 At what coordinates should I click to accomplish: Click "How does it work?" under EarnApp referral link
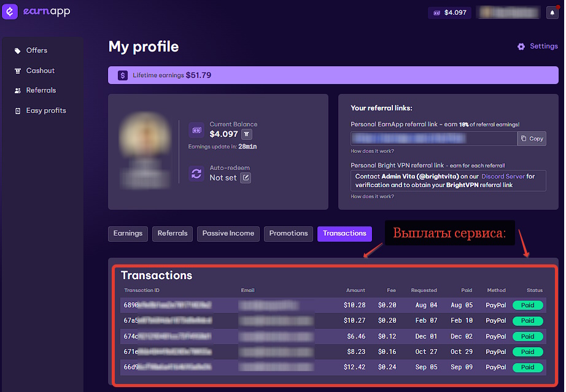372,151
